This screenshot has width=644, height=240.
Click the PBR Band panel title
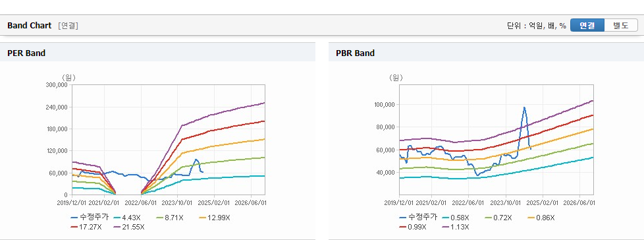(356, 53)
